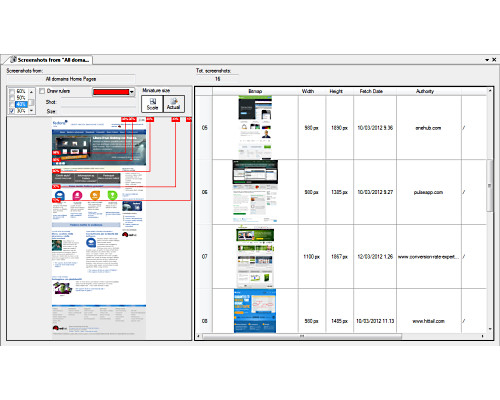500x400 pixels.
Task: Click the onehub.com authority cell
Action: click(x=428, y=128)
